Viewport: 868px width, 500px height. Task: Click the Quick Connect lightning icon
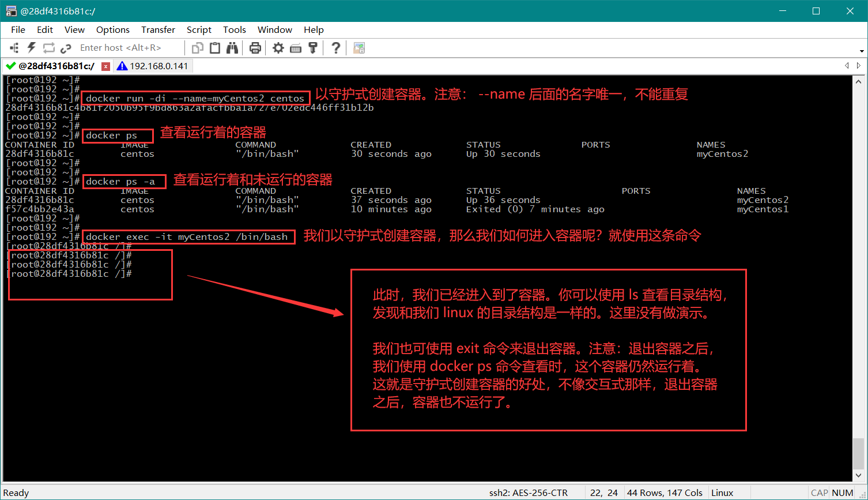[32, 48]
